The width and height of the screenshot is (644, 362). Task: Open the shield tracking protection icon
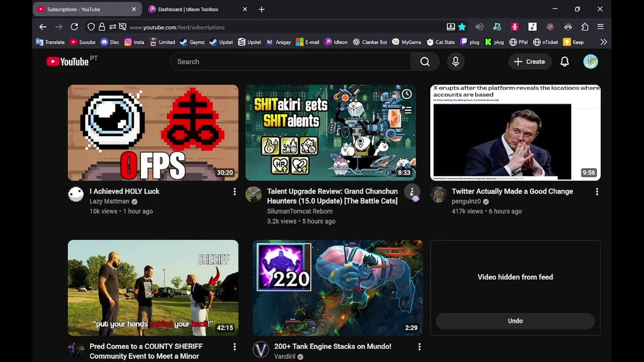click(x=91, y=27)
